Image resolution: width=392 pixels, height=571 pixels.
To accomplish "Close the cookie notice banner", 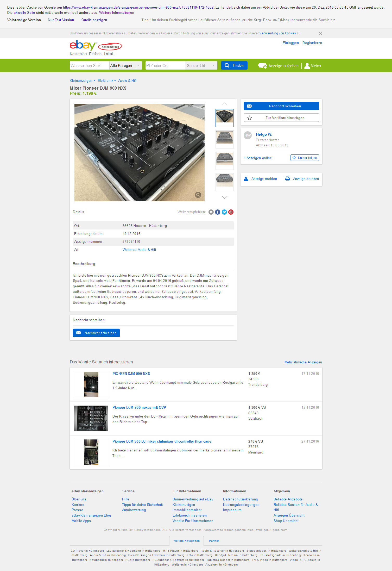I will pos(320,33).
